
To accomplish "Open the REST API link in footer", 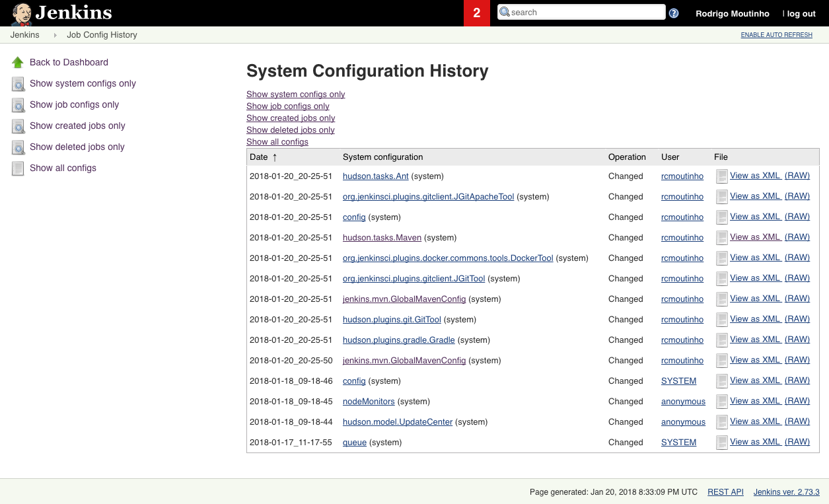I will [x=725, y=492].
